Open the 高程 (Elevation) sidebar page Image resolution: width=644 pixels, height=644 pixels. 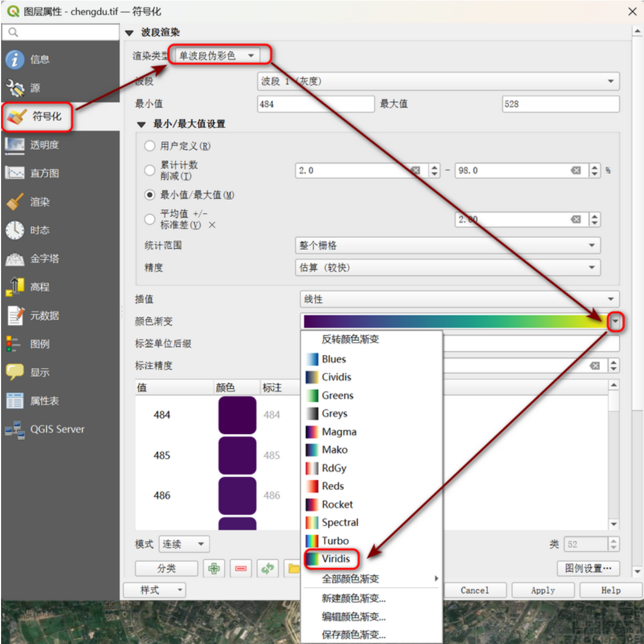coord(60,287)
